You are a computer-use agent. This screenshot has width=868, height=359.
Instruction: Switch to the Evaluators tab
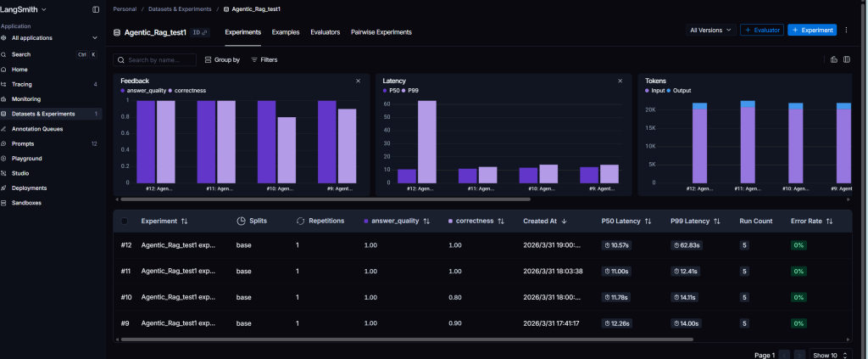click(x=325, y=32)
